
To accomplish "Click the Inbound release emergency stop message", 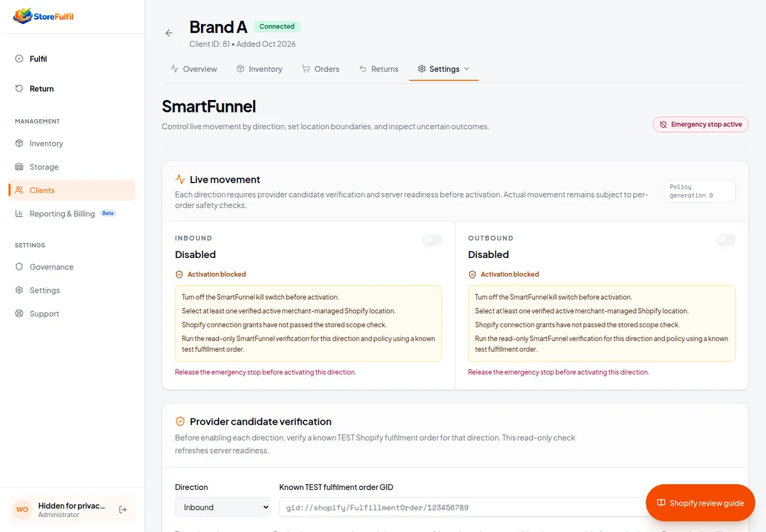I will click(x=265, y=372).
